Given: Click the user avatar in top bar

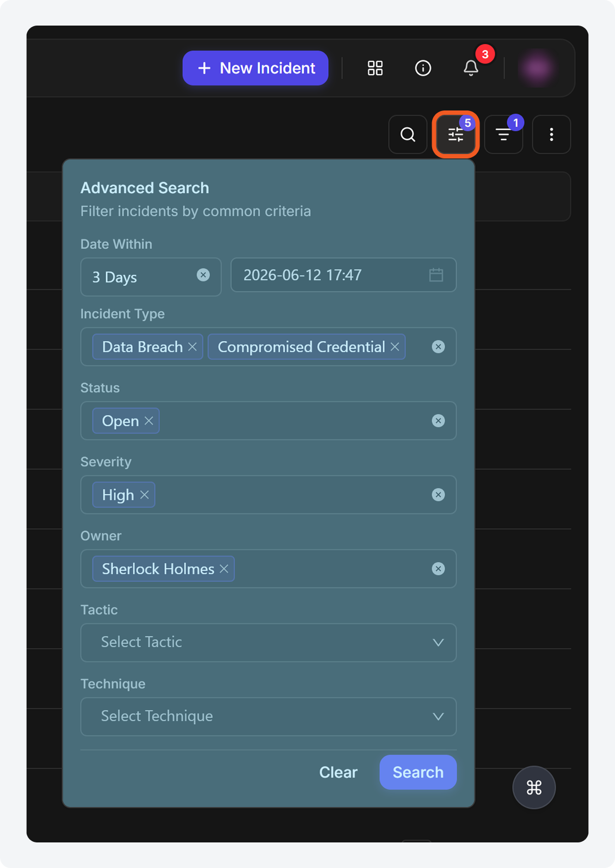Looking at the screenshot, I should point(537,68).
